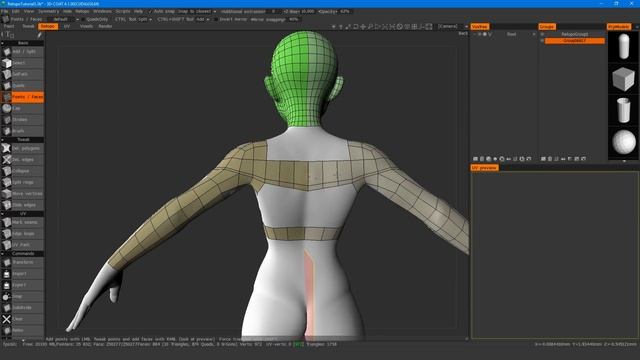Open the Windows menu
The image size is (640, 360).
(x=102, y=11)
